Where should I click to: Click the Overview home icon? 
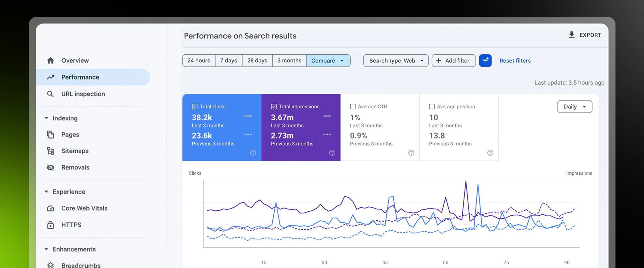click(x=50, y=60)
